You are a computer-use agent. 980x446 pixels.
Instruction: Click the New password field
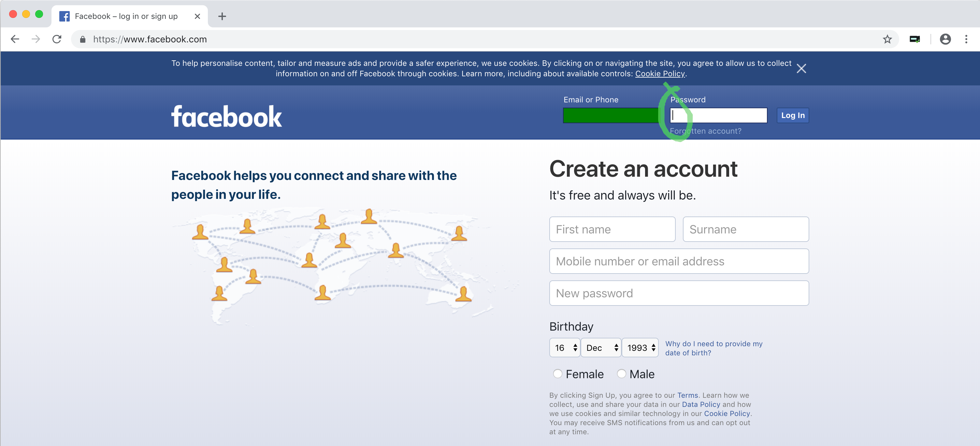pyautogui.click(x=679, y=293)
